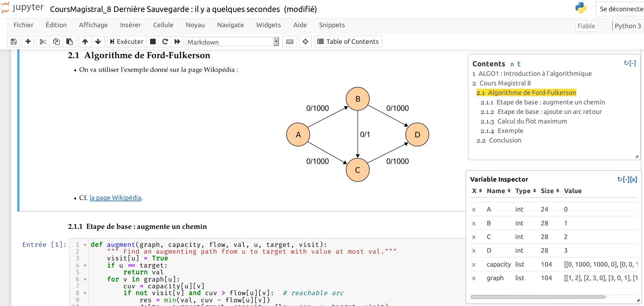Paste cells below using the clipboard icon
The width and height of the screenshot is (644, 306).
point(69,41)
